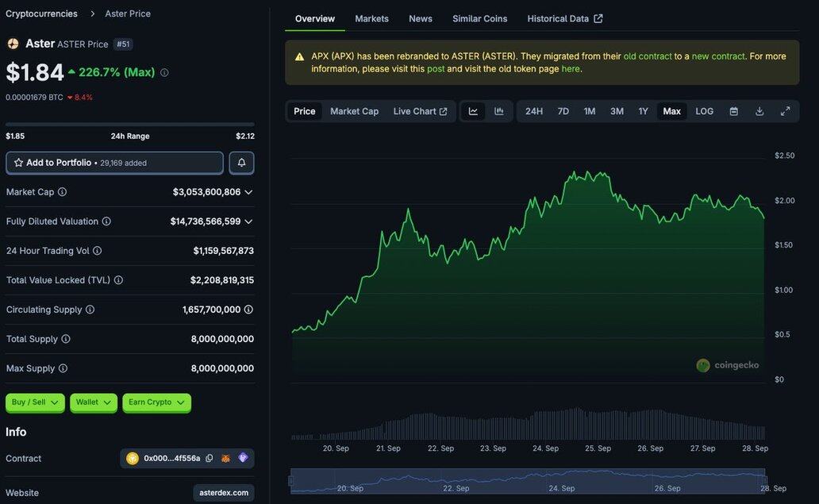
Task: Toggle LOG scale on chart
Action: 704,111
